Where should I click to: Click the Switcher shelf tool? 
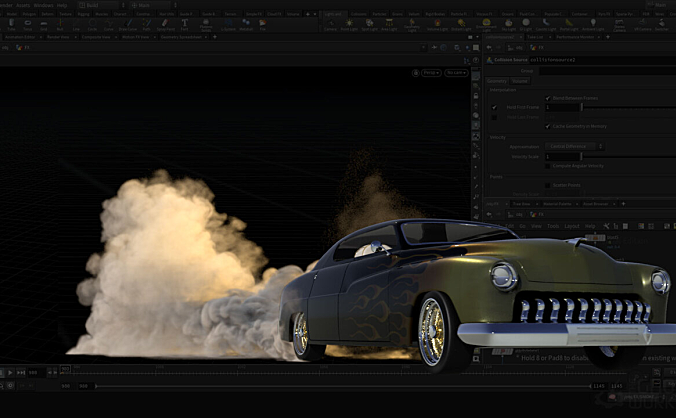coord(662,25)
